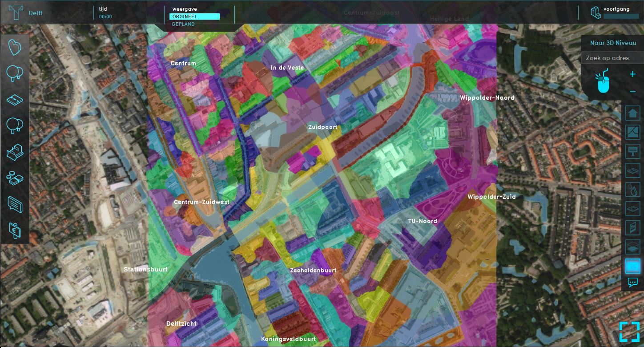The image size is (644, 348).
Task: Click the voortgang progress bar
Action: [621, 16]
